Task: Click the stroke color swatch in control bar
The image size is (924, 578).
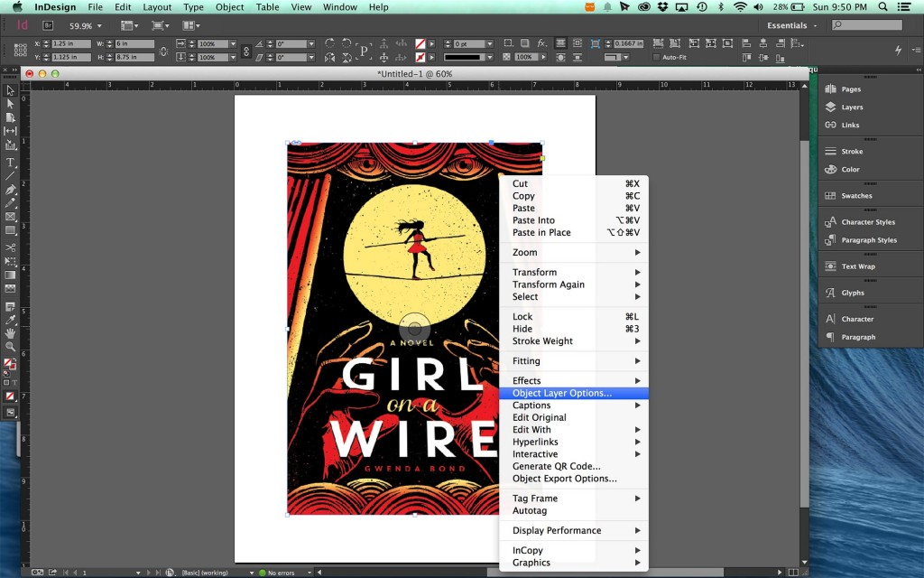Action: 420,57
